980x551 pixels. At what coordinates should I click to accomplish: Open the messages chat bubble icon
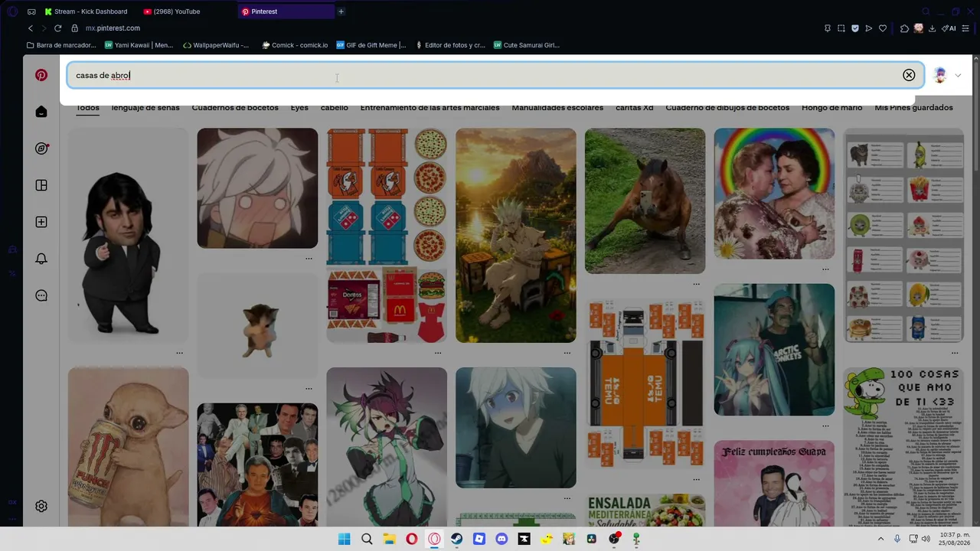41,295
